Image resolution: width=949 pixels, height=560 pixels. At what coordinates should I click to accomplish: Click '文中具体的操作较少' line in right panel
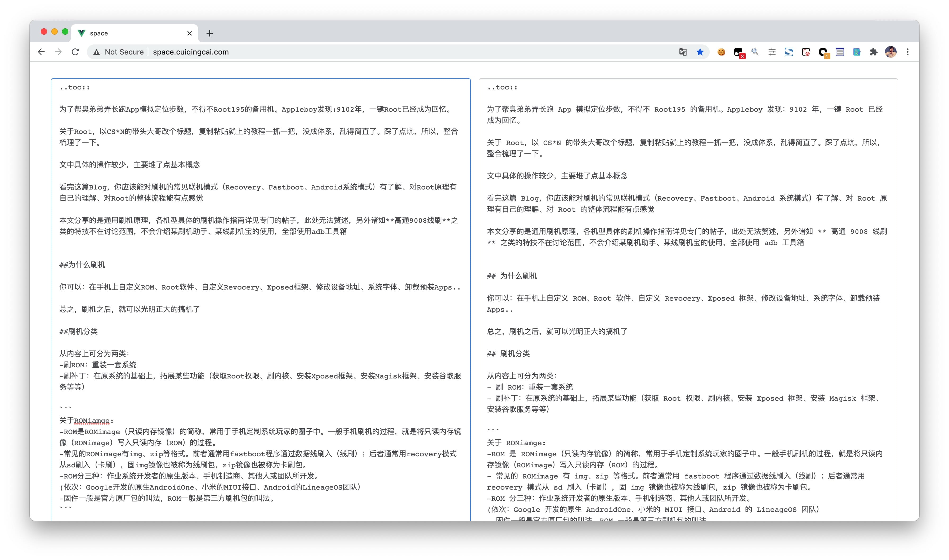557,176
